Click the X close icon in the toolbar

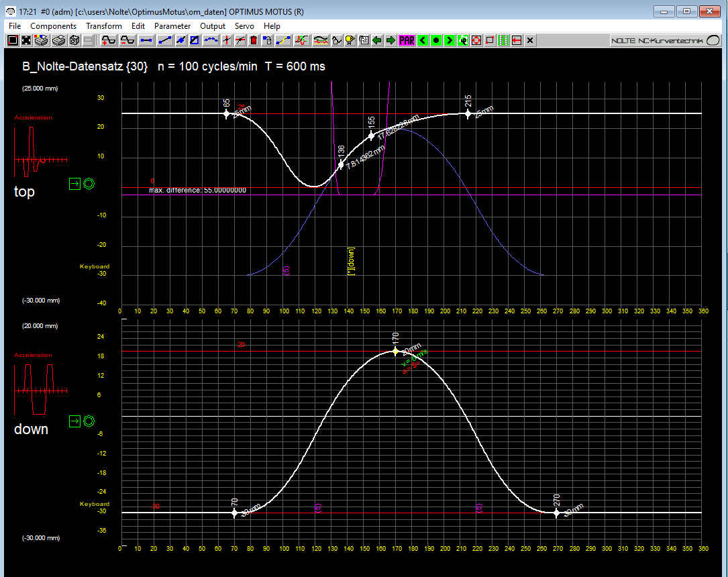[529, 40]
